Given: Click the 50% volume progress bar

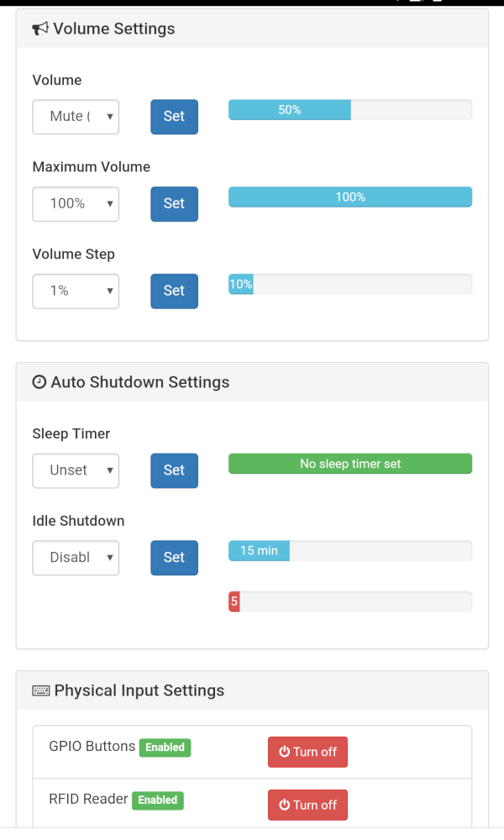Looking at the screenshot, I should 289,109.
